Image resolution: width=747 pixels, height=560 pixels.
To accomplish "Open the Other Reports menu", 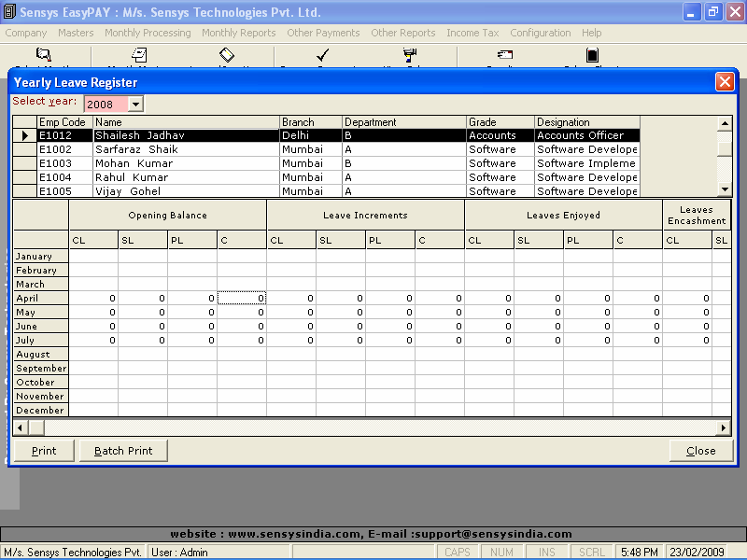I will click(403, 33).
